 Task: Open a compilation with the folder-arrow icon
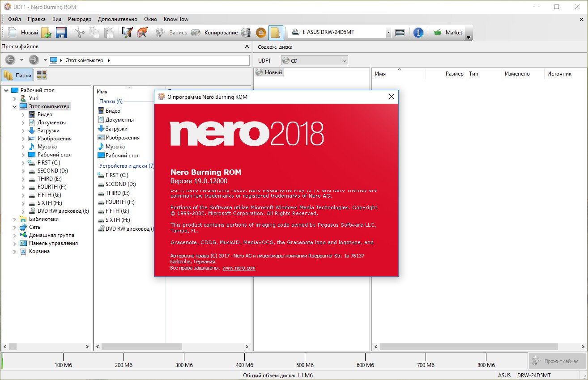pos(46,33)
